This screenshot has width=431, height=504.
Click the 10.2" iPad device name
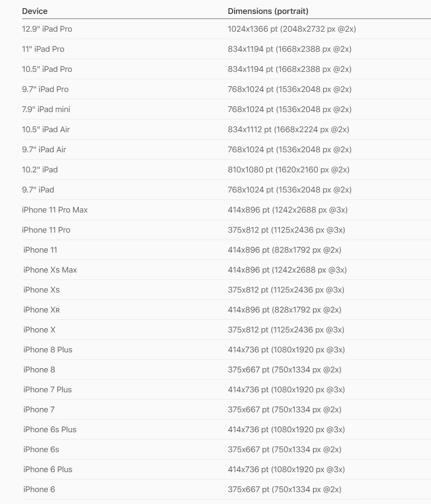coord(40,170)
